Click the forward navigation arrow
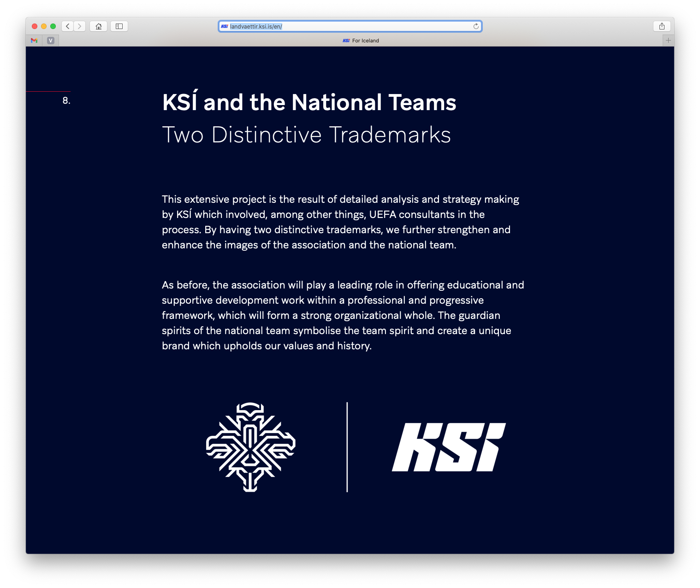 click(x=80, y=26)
